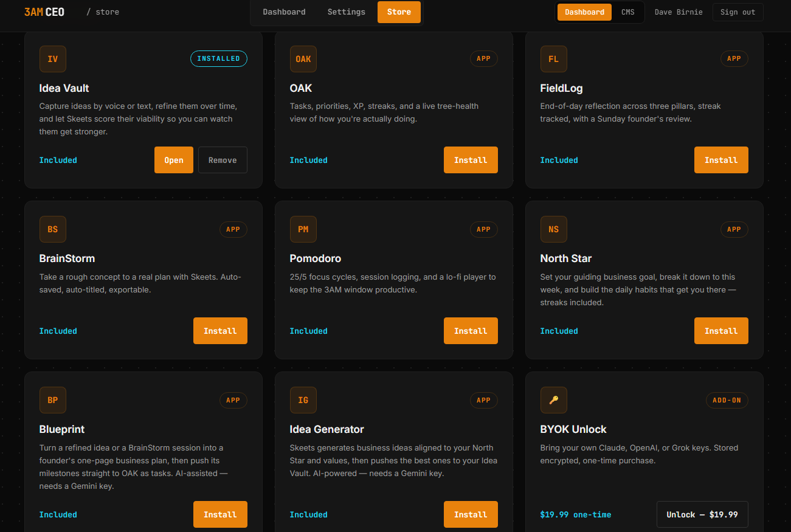Screen dimensions: 791x532
Task: Install the Pomodoro app
Action: coord(471,331)
